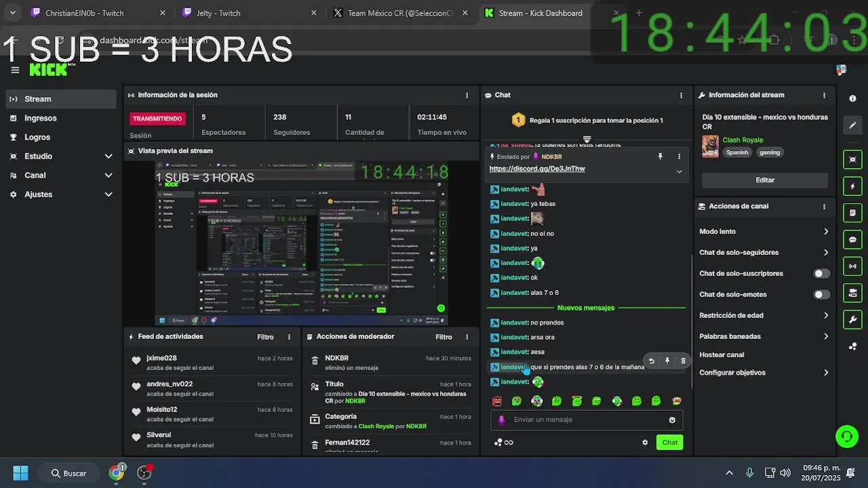Collapse the pinned message chevron
This screenshot has width=868, height=488.
[679, 171]
